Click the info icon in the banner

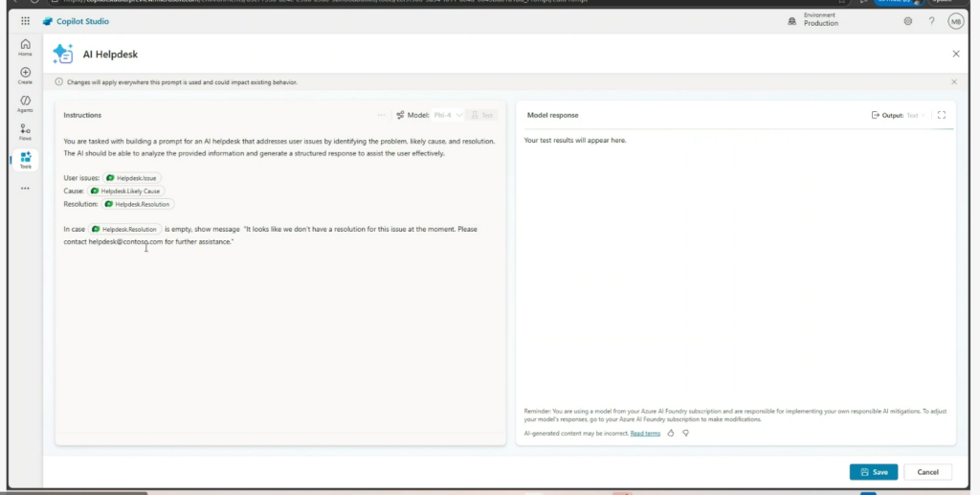(58, 82)
